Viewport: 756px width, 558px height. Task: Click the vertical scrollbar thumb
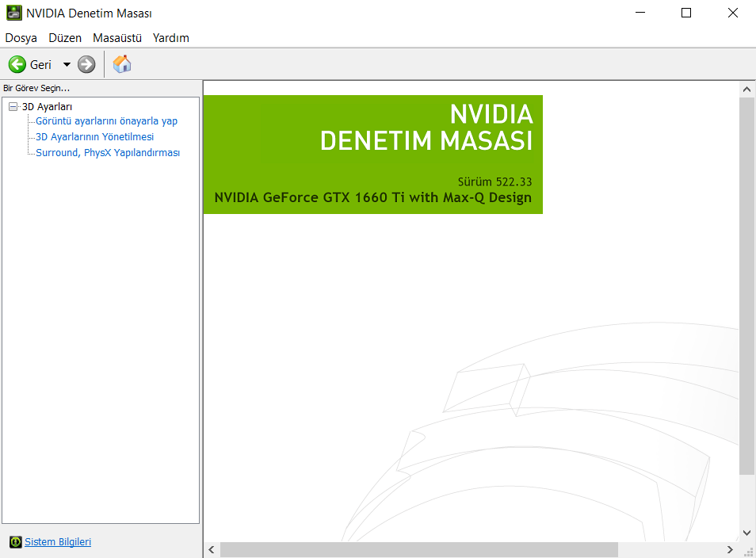[x=746, y=285]
